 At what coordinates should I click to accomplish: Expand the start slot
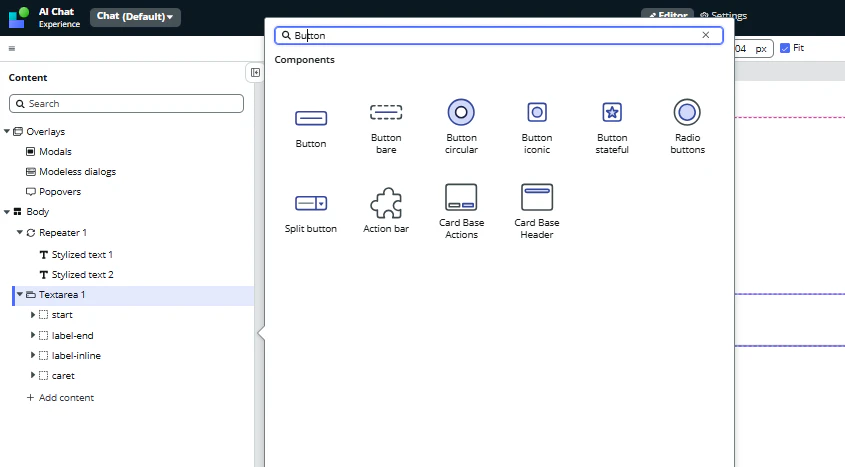tap(32, 315)
